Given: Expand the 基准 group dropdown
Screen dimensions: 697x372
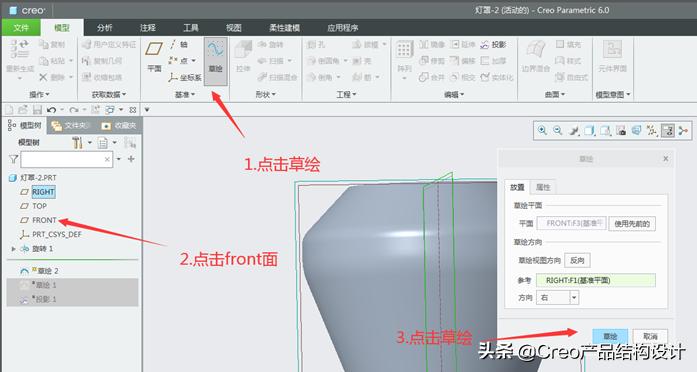Looking at the screenshot, I should tap(185, 94).
